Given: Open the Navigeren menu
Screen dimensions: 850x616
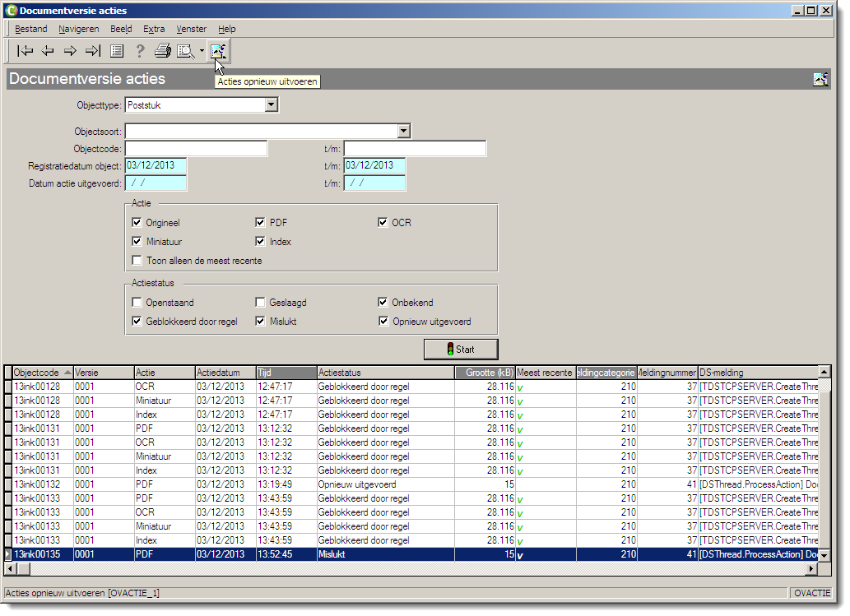Looking at the screenshot, I should pyautogui.click(x=79, y=29).
